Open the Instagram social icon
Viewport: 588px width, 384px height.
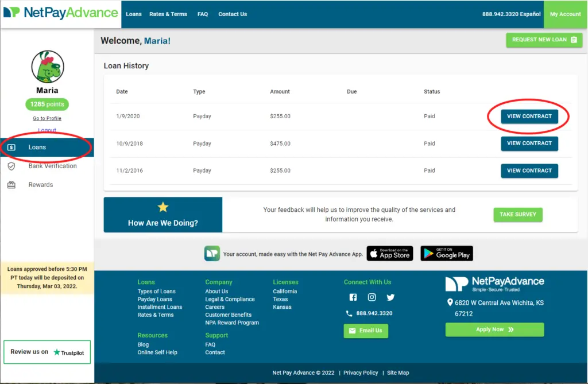click(372, 297)
